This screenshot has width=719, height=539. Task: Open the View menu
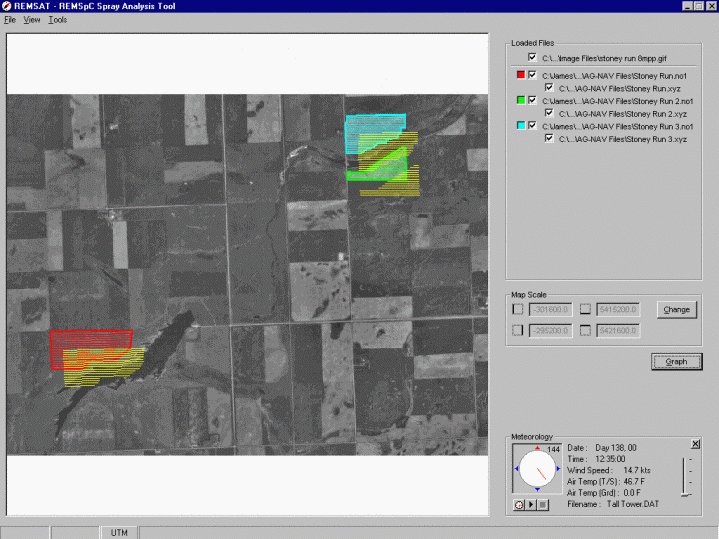(32, 20)
